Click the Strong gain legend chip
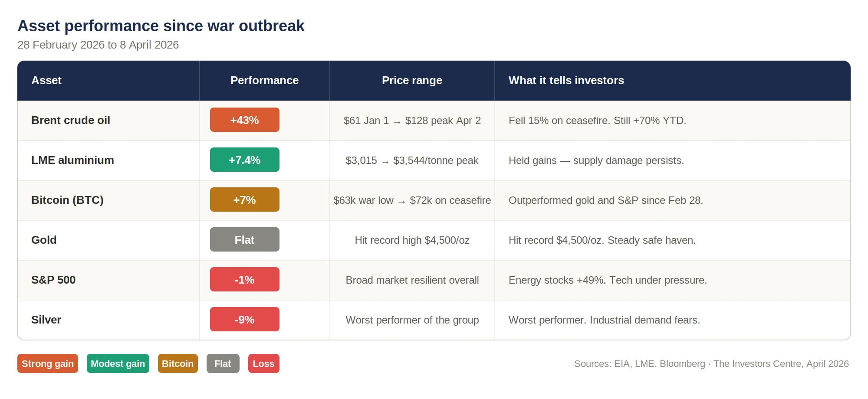 [x=48, y=363]
